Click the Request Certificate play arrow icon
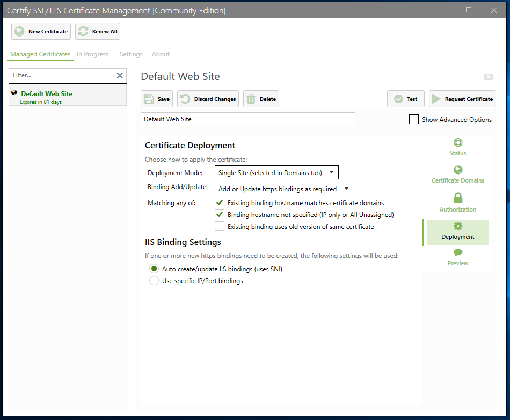Viewport: 510px width, 420px height. (x=436, y=99)
